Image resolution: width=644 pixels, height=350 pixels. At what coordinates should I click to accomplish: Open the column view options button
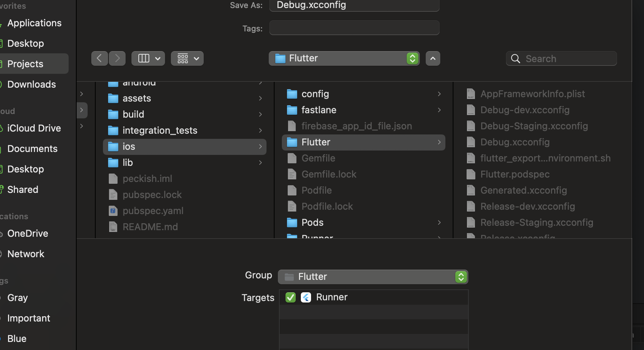(148, 58)
